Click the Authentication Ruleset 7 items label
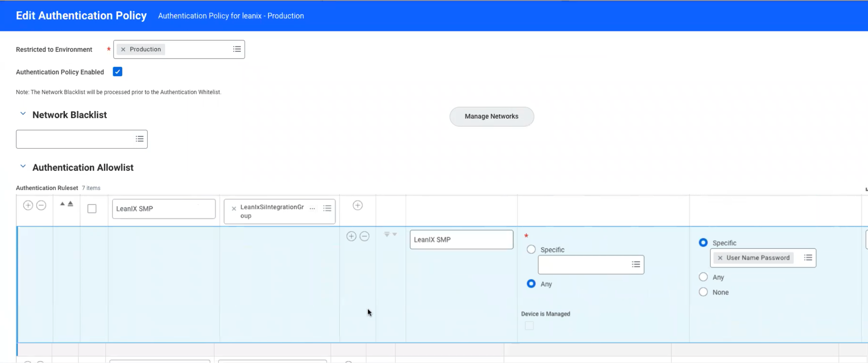The width and height of the screenshot is (868, 363). click(58, 188)
